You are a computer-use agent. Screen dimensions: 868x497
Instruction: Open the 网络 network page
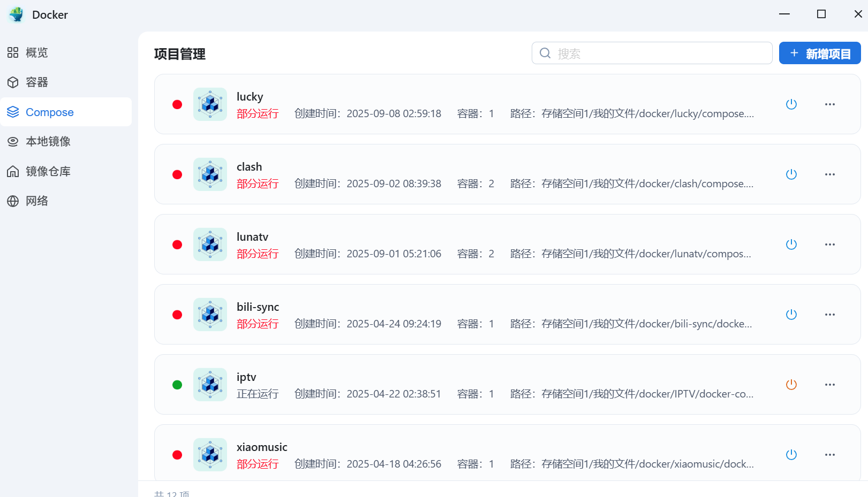[x=66, y=201]
